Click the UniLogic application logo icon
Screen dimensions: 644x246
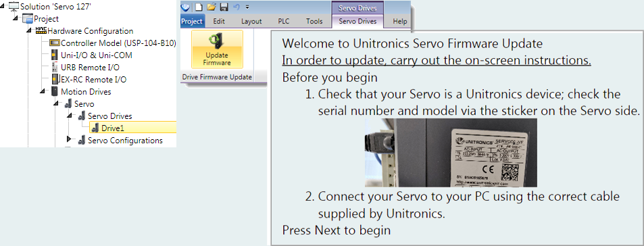click(185, 7)
